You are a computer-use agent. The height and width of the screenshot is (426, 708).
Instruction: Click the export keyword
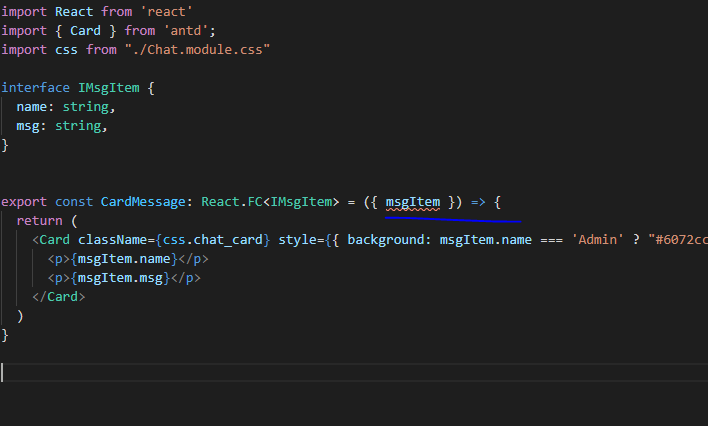point(24,202)
